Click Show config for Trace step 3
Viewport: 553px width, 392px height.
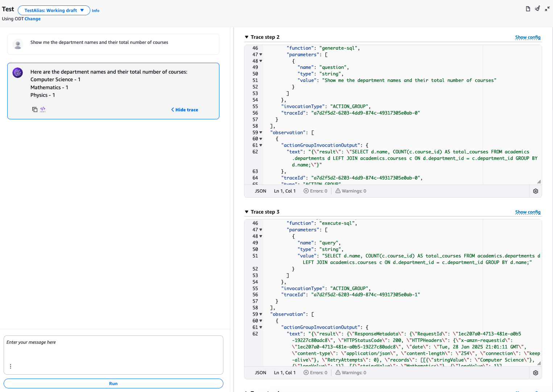point(528,212)
